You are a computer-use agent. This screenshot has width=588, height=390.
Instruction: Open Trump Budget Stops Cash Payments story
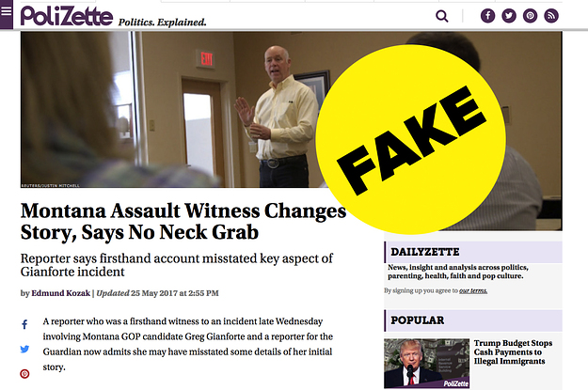pyautogui.click(x=513, y=352)
